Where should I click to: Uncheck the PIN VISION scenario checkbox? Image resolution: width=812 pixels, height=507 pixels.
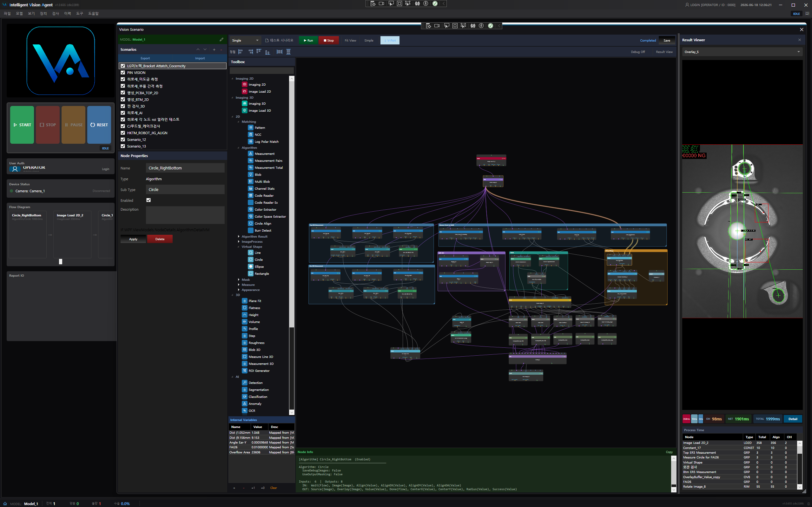[x=123, y=72]
